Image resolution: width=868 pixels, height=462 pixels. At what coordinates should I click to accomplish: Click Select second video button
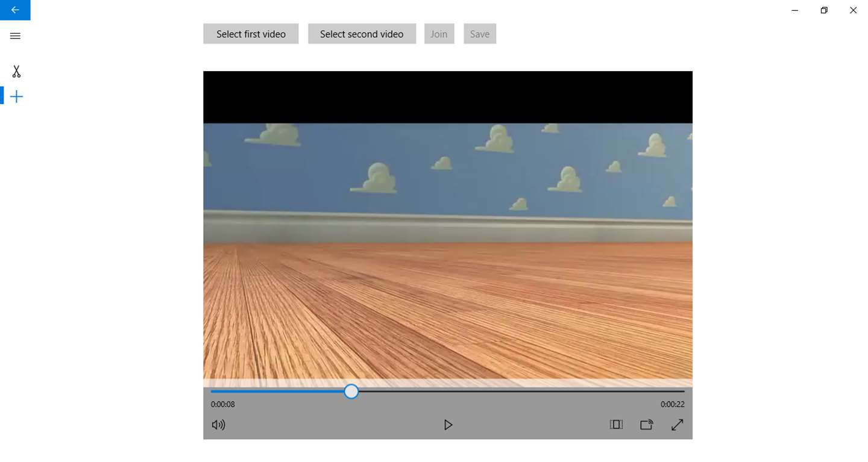[x=362, y=34]
